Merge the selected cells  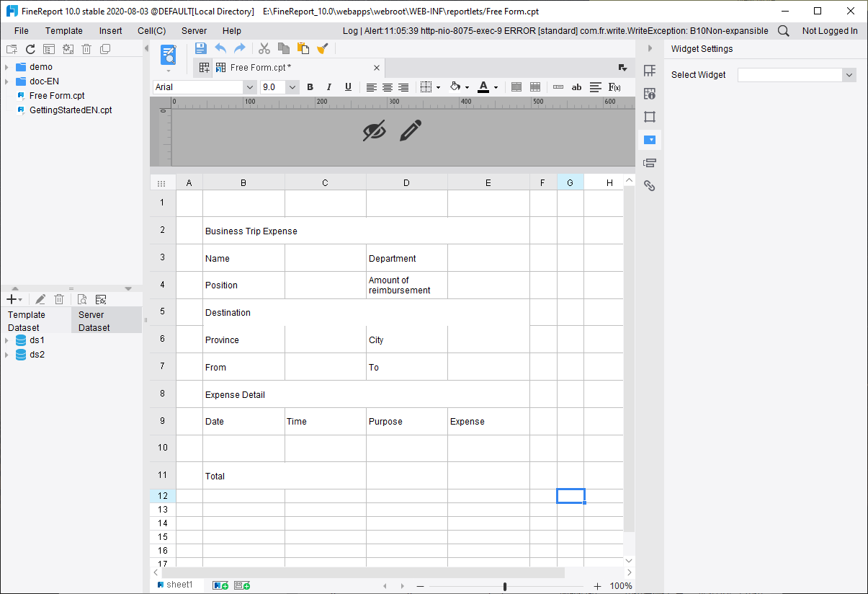516,87
